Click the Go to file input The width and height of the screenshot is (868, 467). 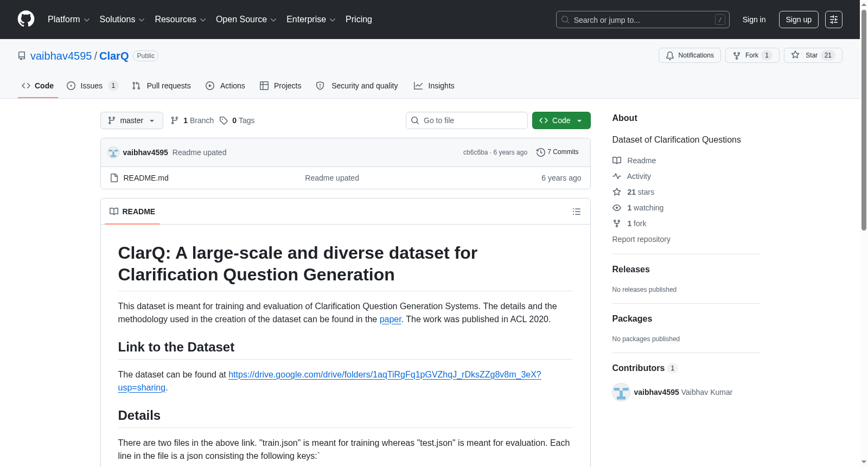click(467, 120)
